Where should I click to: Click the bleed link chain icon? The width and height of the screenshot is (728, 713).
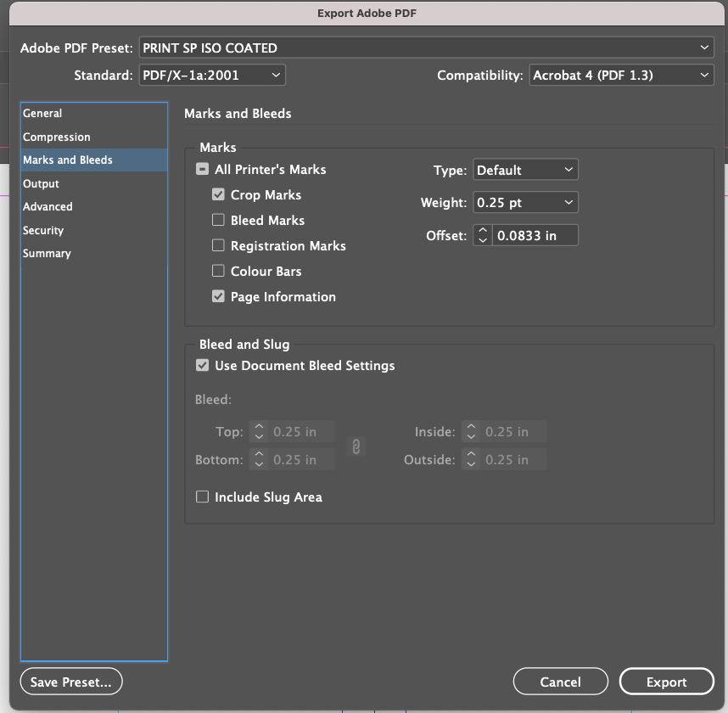(x=356, y=446)
